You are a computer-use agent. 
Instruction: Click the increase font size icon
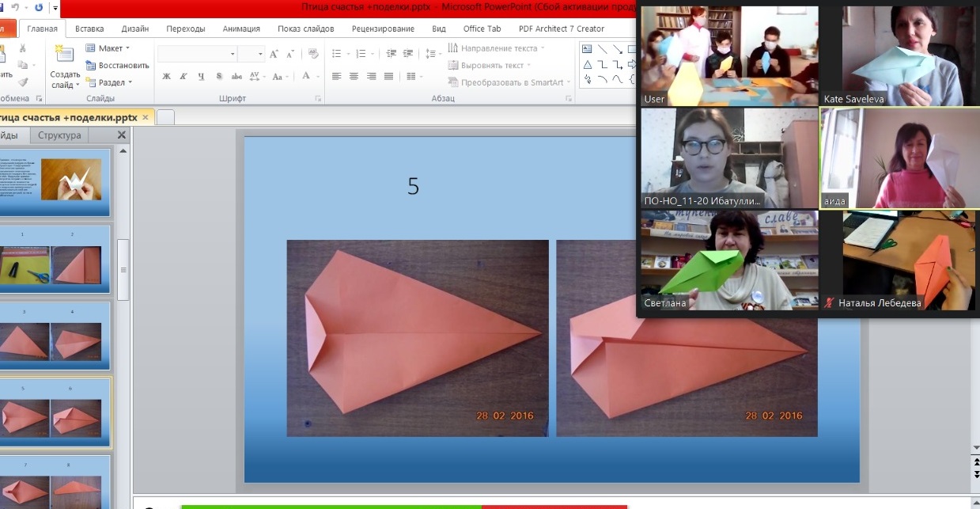(x=274, y=54)
